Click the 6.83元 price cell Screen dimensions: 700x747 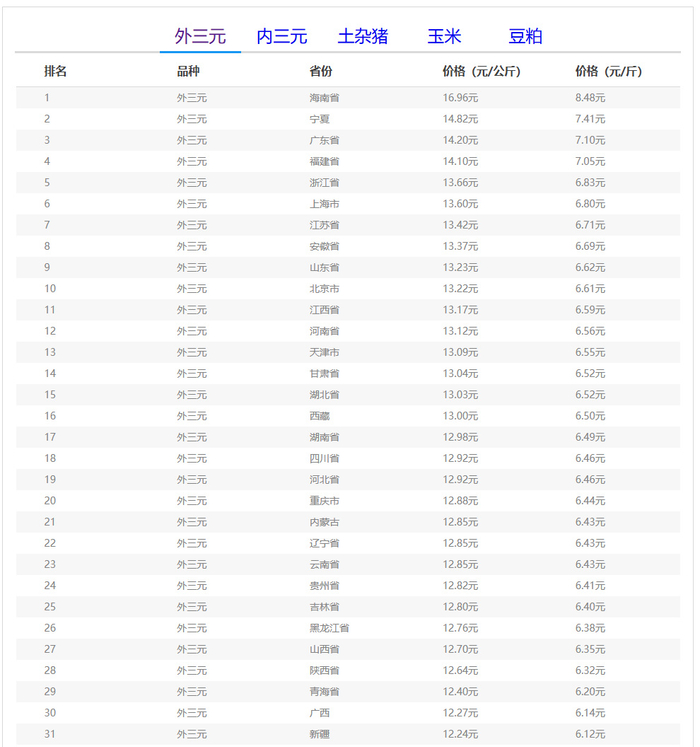pos(590,182)
